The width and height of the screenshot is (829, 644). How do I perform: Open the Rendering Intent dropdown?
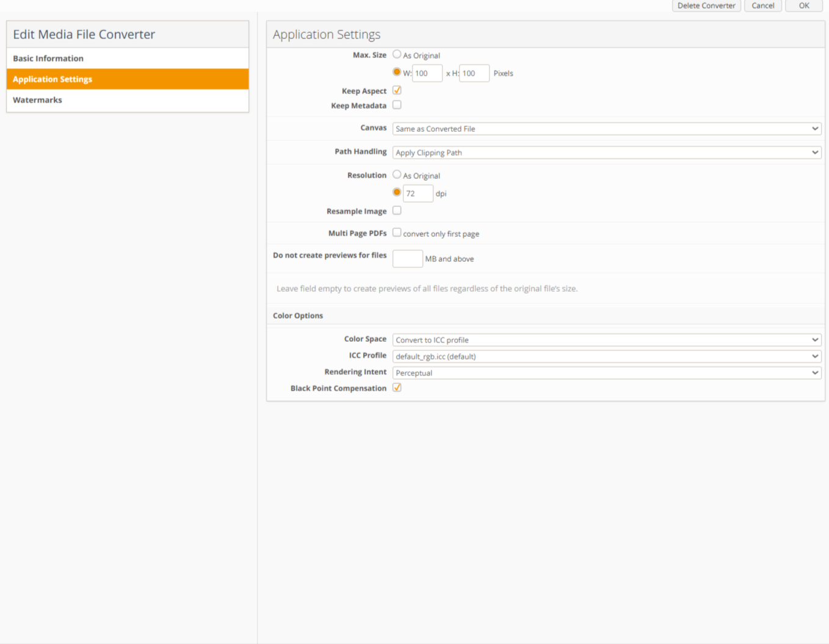point(607,373)
